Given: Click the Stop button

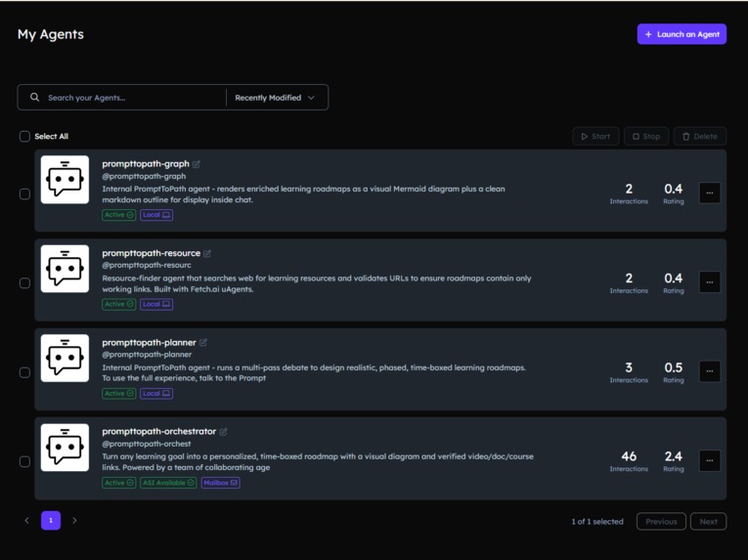Looking at the screenshot, I should (x=646, y=137).
